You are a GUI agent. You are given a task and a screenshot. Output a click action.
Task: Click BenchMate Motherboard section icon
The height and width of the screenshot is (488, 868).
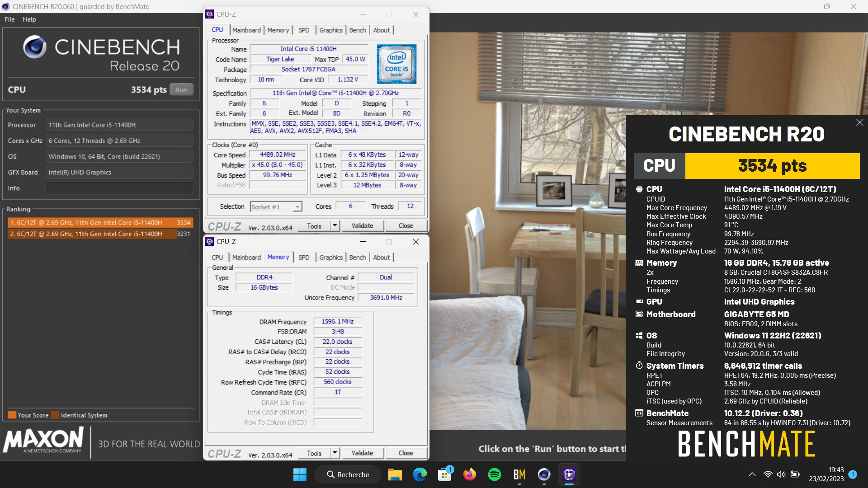coord(639,314)
